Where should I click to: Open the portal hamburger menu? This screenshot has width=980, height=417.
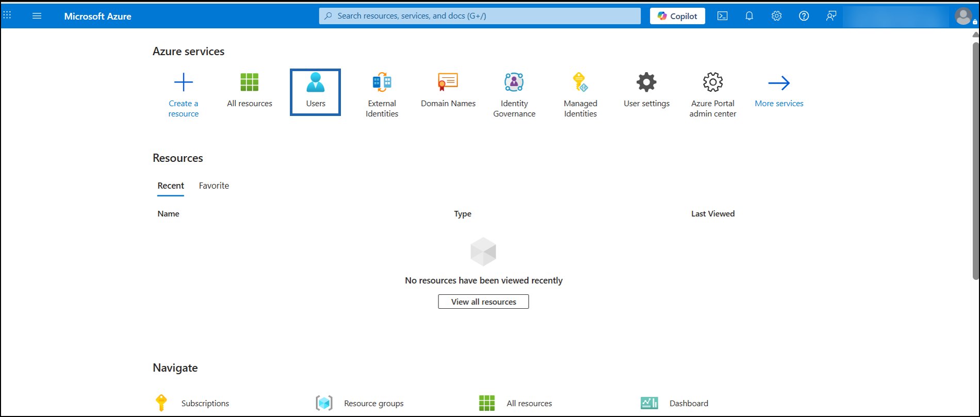tap(37, 16)
